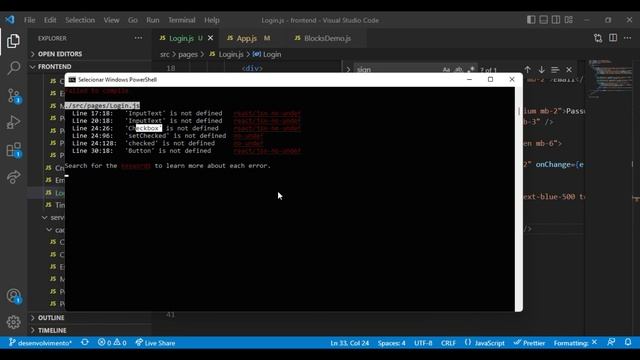Toggle Use Regular Expression in find widget
This screenshot has height=360, width=640.
coord(471,70)
